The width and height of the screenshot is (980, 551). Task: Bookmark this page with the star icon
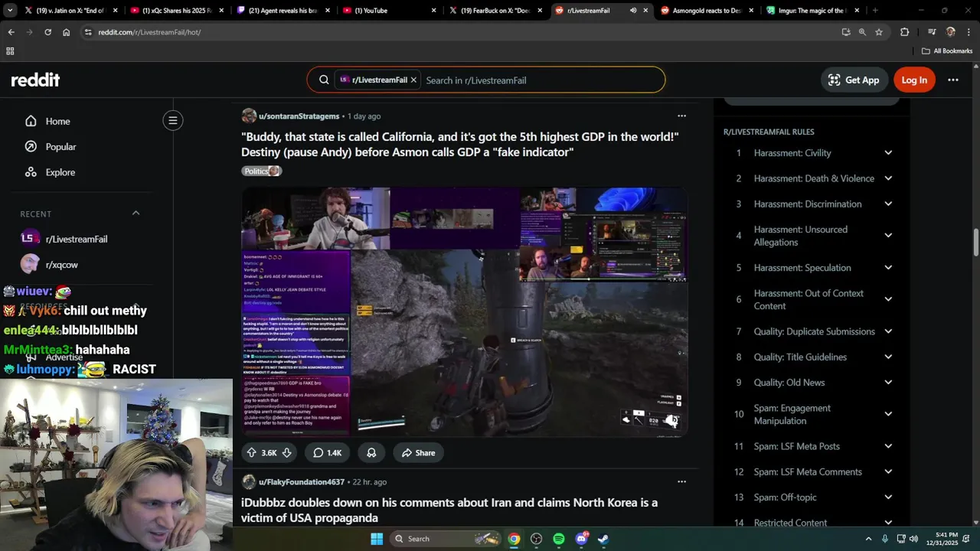pos(879,32)
